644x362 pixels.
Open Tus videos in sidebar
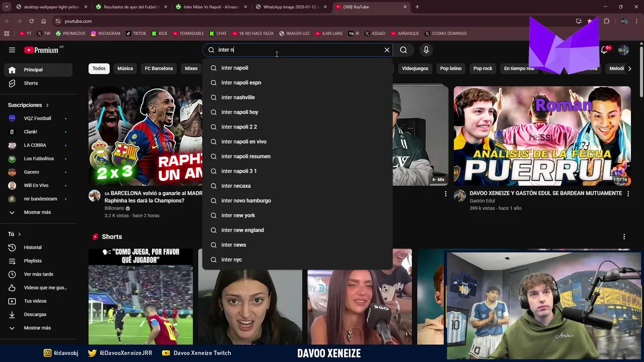38,301
